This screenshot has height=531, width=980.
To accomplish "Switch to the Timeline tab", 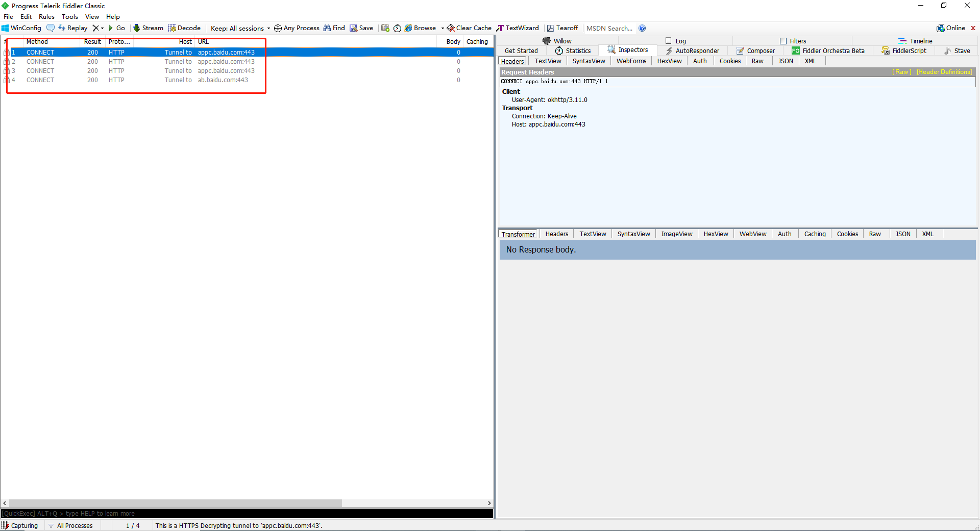I will click(x=915, y=41).
